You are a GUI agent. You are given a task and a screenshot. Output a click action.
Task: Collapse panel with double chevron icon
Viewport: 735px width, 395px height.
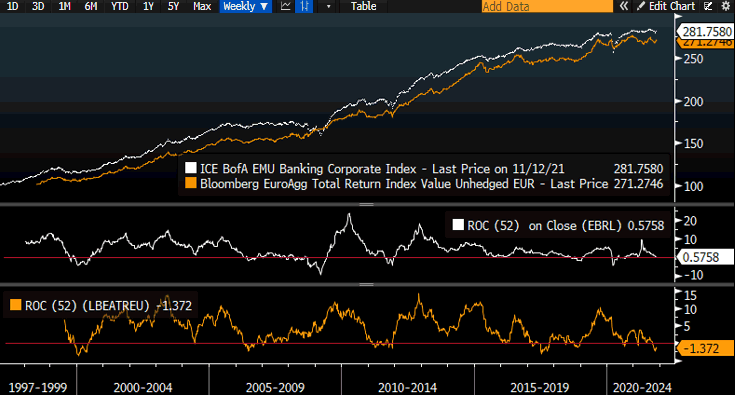pos(623,6)
